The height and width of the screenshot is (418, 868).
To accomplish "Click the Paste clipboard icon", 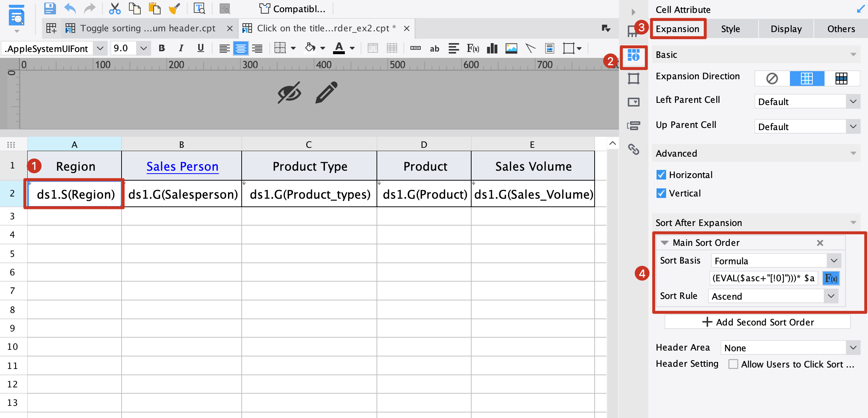I will [x=154, y=8].
